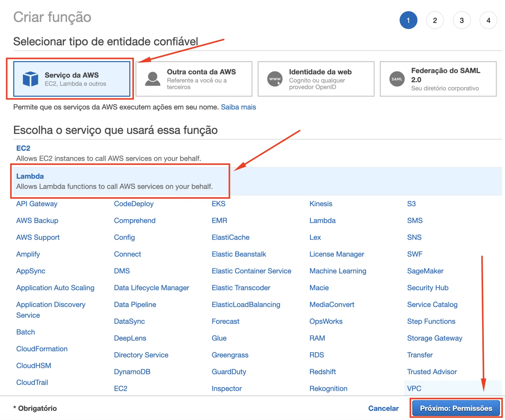Image resolution: width=505 pixels, height=420 pixels.
Task: Select Comprehend service
Action: 135,220
